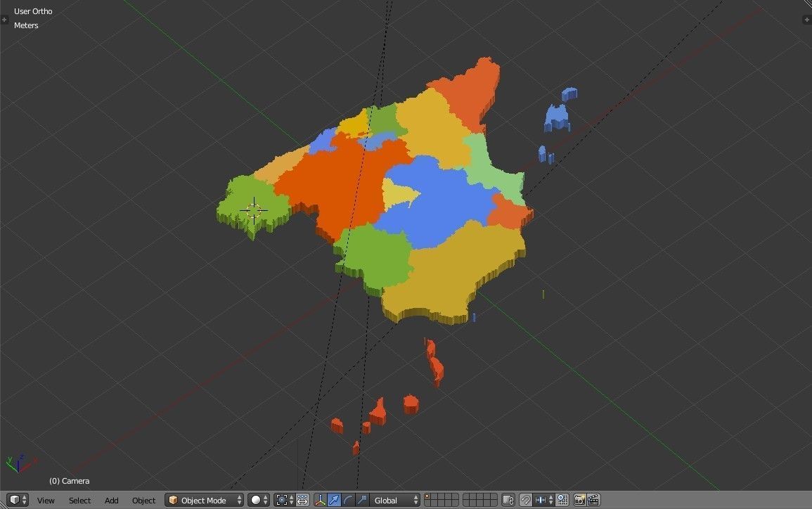This screenshot has width=812, height=509.
Task: Open the View menu
Action: [x=46, y=501]
